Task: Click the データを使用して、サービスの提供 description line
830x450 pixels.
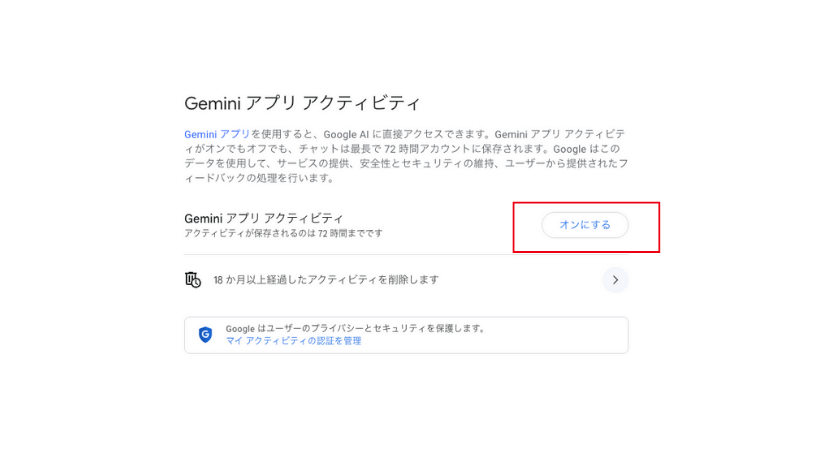Action: [406, 164]
